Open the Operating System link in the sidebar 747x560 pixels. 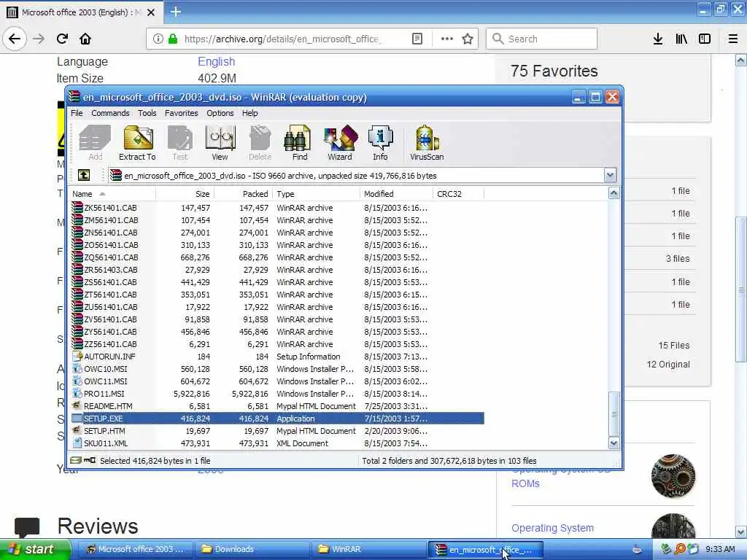click(552, 528)
